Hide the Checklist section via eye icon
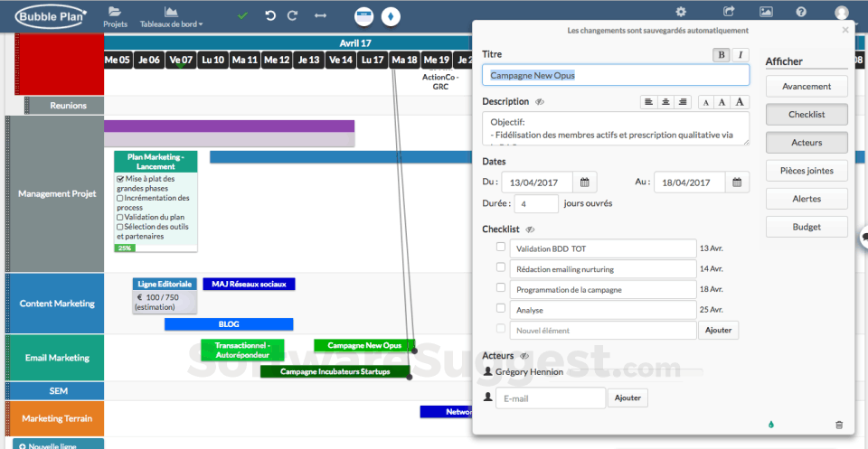Image resolution: width=868 pixels, height=449 pixels. (x=531, y=230)
